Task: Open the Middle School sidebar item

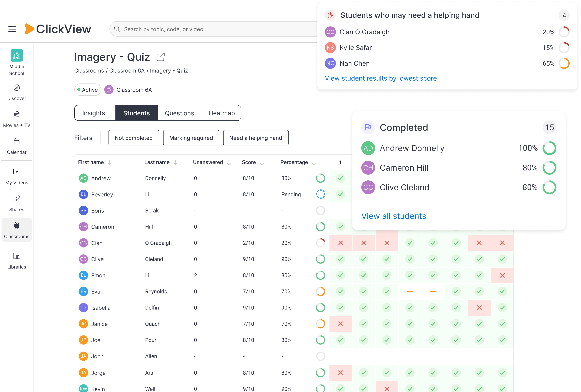Action: click(x=17, y=63)
